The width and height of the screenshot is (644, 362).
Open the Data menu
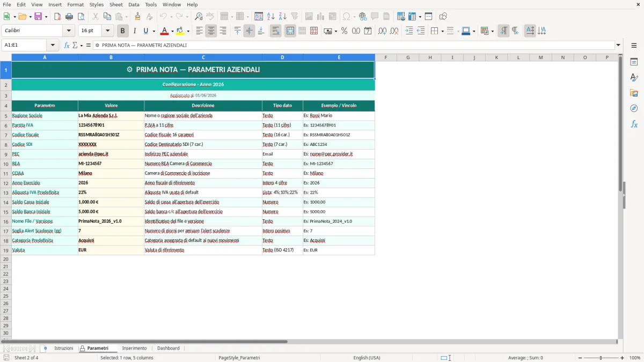[134, 4]
